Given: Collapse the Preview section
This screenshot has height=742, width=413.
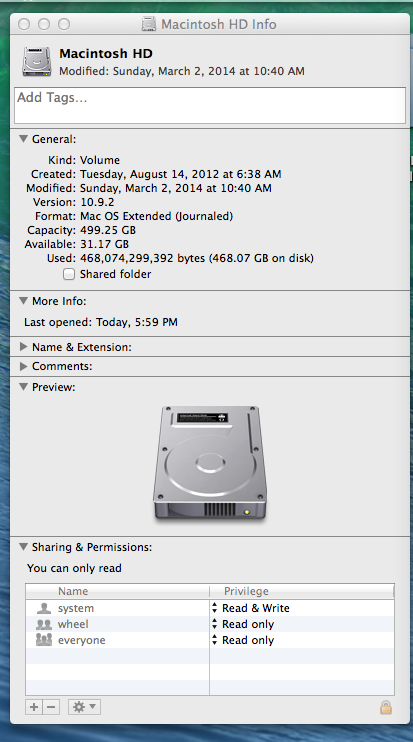Looking at the screenshot, I should pyautogui.click(x=23, y=387).
